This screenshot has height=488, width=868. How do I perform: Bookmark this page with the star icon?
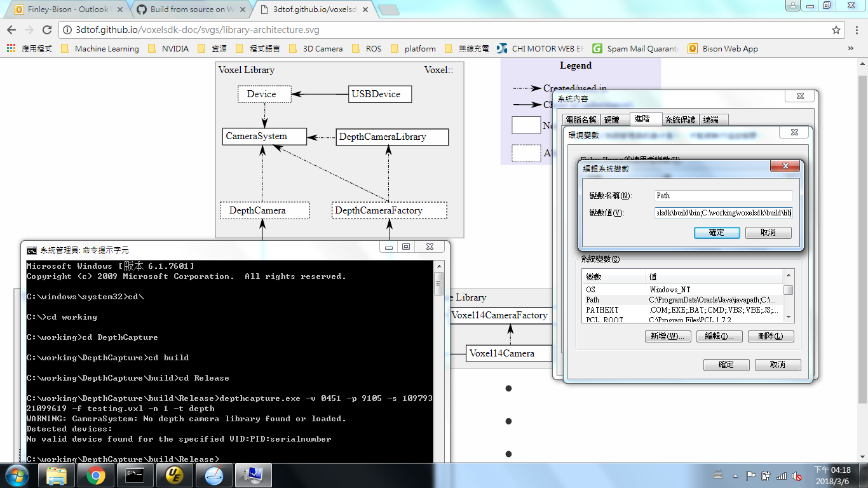pos(836,30)
